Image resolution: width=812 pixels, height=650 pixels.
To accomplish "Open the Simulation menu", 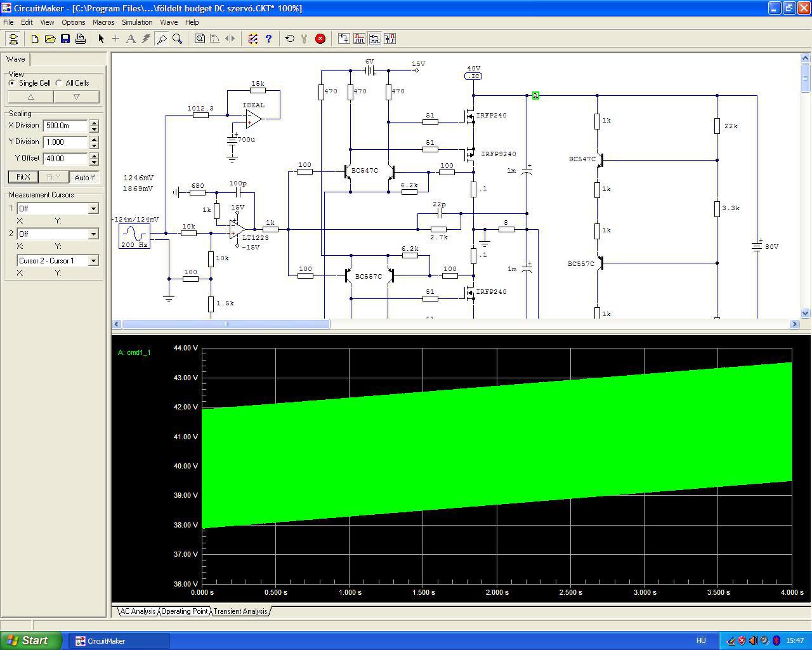I will 137,22.
